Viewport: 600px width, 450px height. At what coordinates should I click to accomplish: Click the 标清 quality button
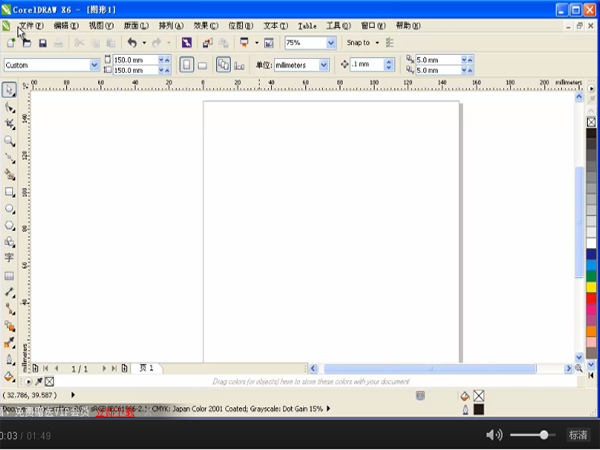[578, 435]
